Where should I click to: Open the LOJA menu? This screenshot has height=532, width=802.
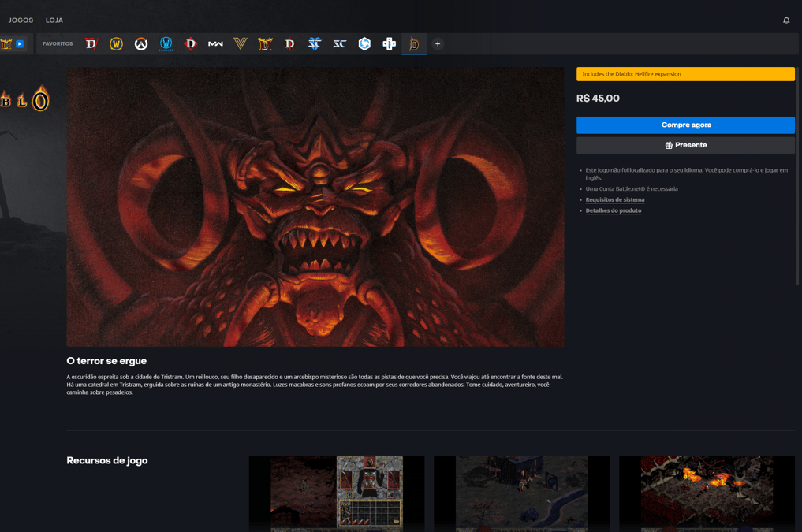pyautogui.click(x=54, y=20)
